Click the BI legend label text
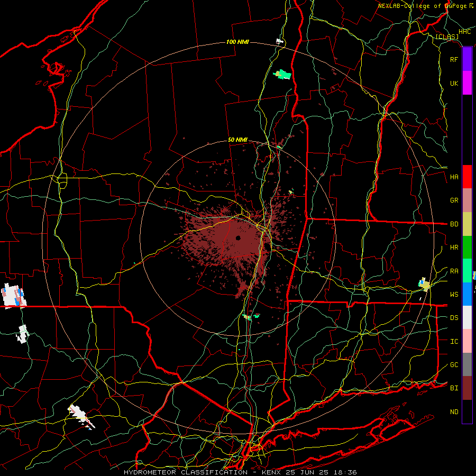Image resolution: width=476 pixels, height=476 pixels. coord(454,388)
